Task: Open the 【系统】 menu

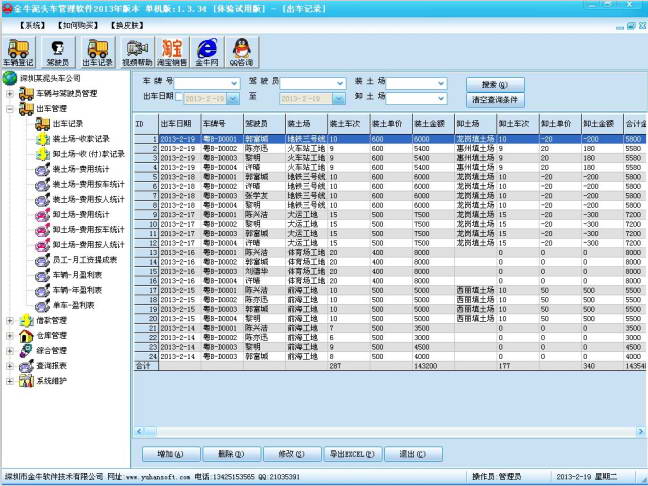Action: tap(33, 25)
